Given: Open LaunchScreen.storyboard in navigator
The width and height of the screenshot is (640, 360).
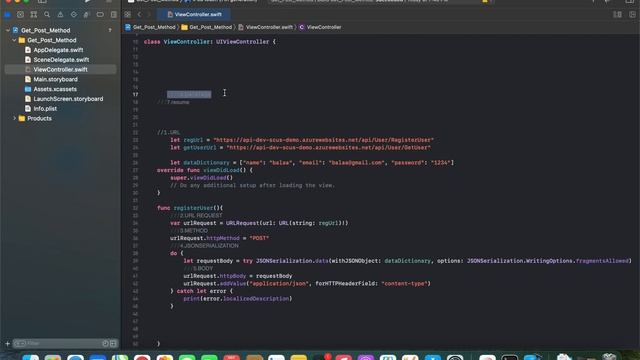Looking at the screenshot, I should [68, 99].
